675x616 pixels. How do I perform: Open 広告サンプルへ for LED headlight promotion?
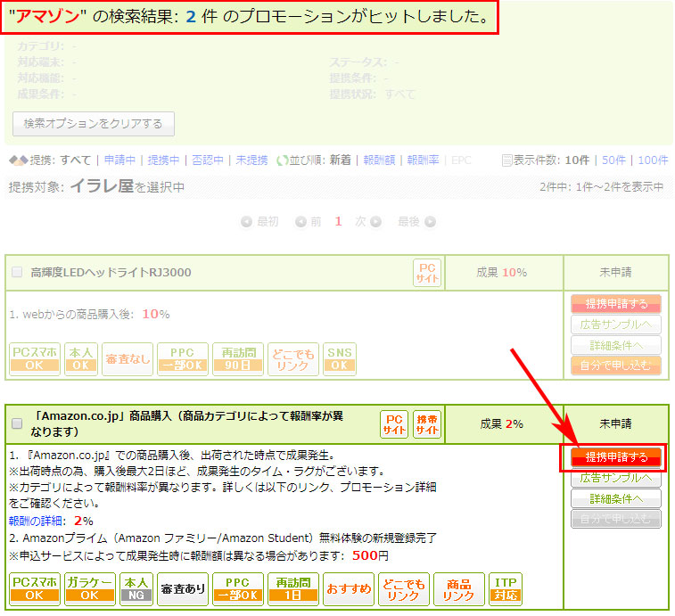click(616, 324)
